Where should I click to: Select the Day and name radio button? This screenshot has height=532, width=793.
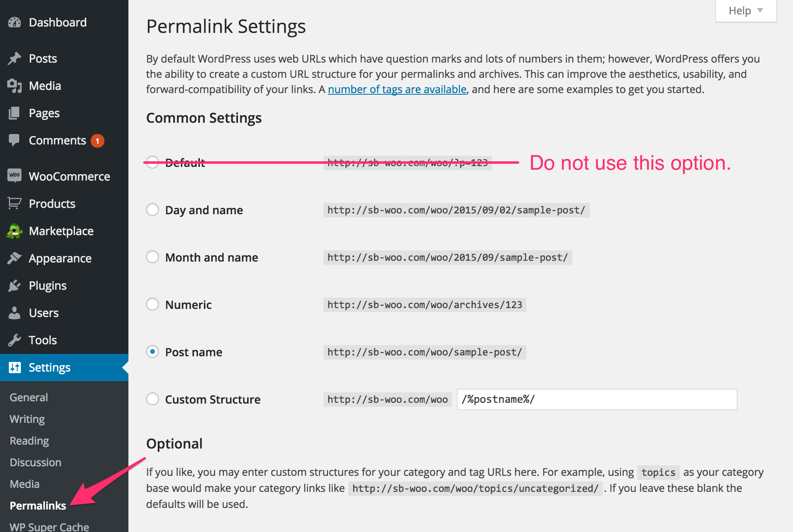pos(152,209)
